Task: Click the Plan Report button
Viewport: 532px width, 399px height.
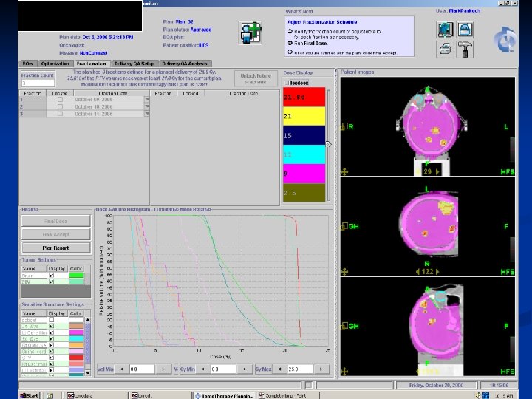Action: pos(56,248)
